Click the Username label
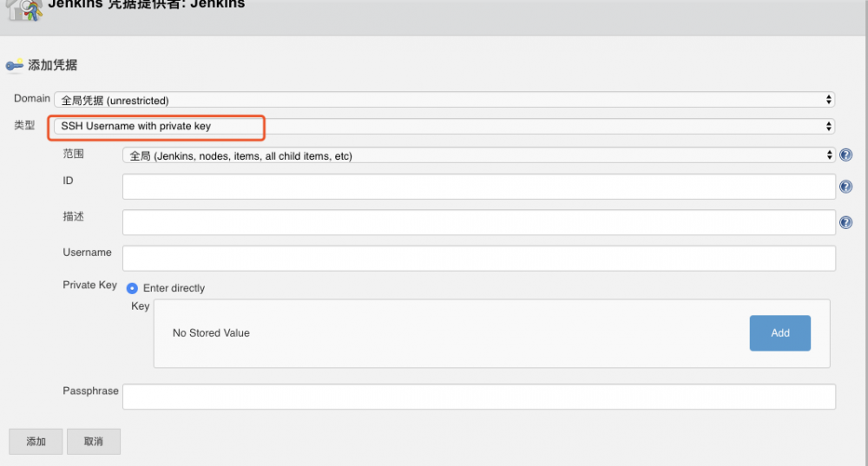This screenshot has width=868, height=466. pyautogui.click(x=87, y=253)
